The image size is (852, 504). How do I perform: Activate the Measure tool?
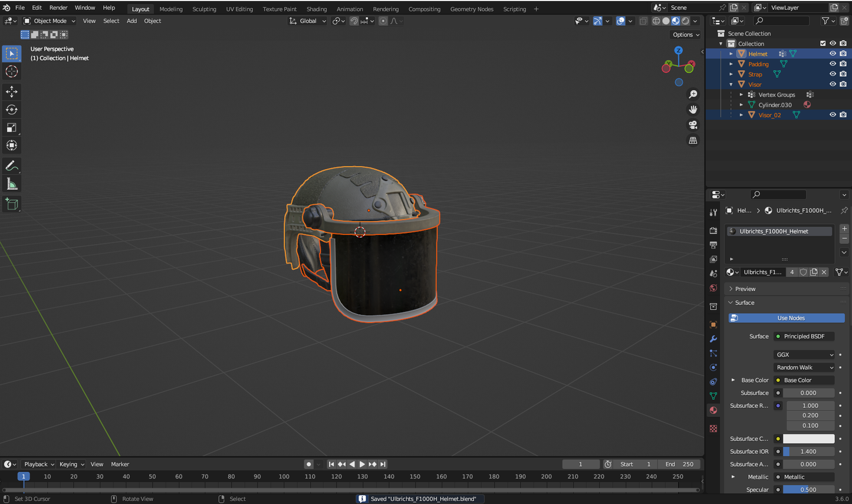pos(12,183)
